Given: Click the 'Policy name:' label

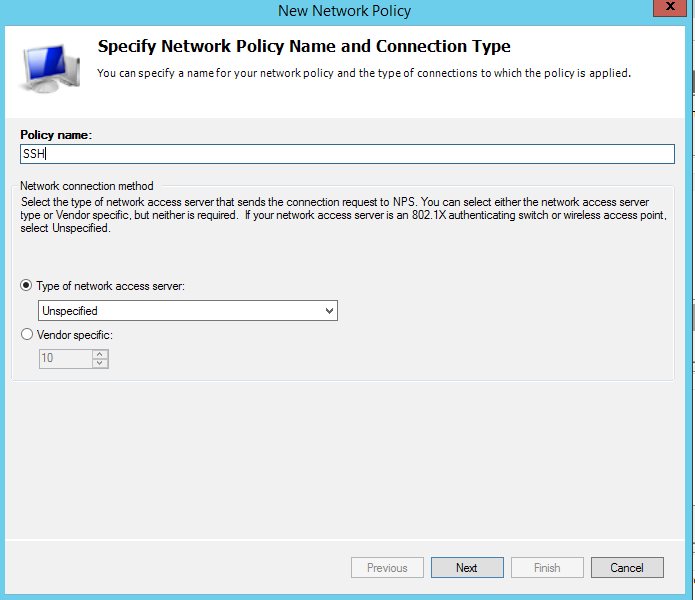Looking at the screenshot, I should pyautogui.click(x=56, y=134).
